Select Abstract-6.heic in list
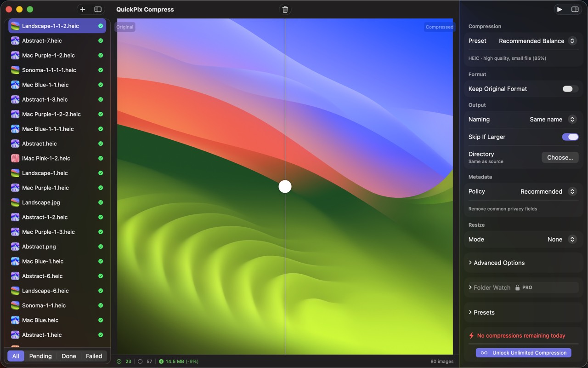This screenshot has width=588, height=368. (x=57, y=276)
